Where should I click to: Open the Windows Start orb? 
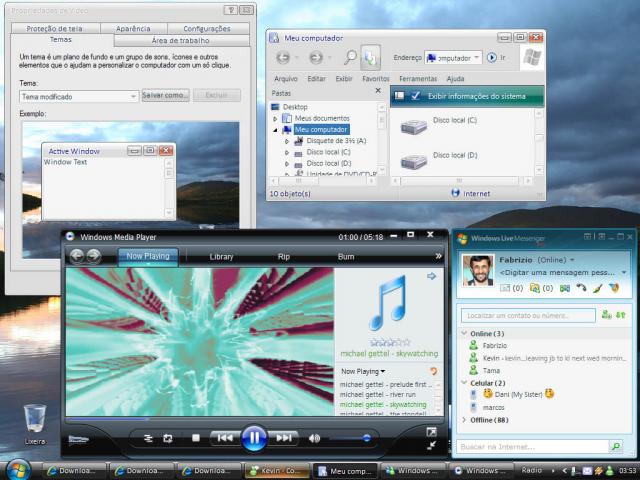18,470
